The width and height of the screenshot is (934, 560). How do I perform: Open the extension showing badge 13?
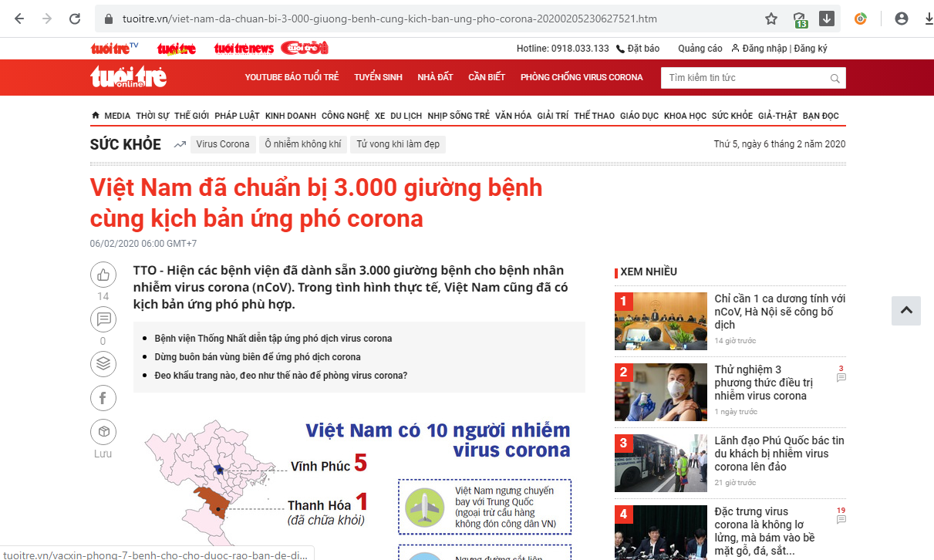tap(800, 20)
